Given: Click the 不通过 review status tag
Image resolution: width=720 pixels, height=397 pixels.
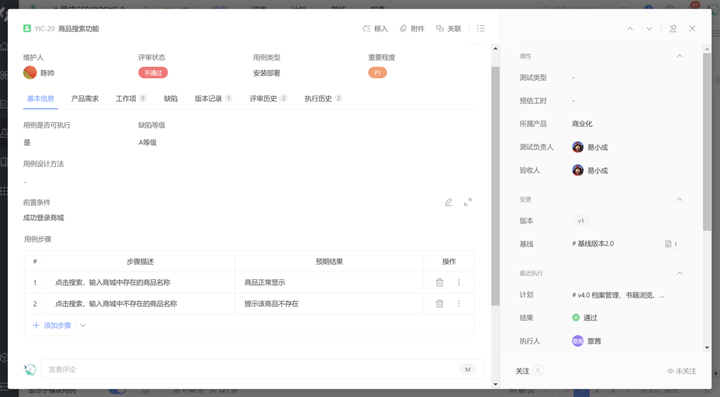Looking at the screenshot, I should coord(153,73).
